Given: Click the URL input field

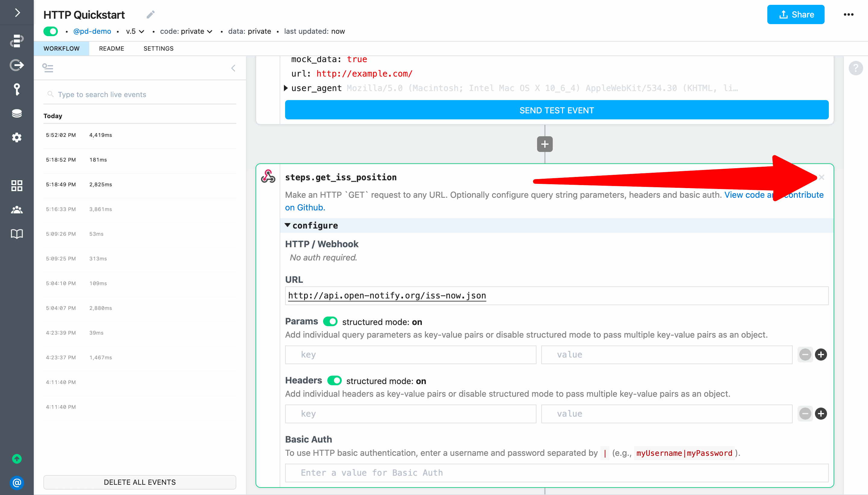Looking at the screenshot, I should tap(556, 296).
